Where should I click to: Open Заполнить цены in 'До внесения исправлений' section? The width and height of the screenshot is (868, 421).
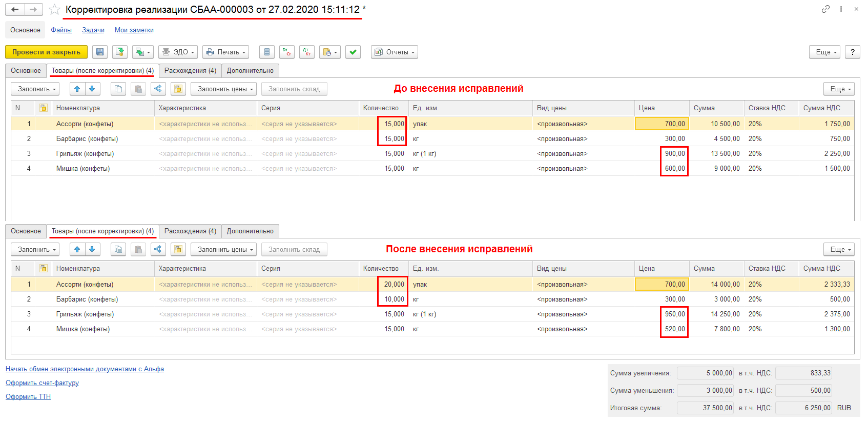(223, 89)
